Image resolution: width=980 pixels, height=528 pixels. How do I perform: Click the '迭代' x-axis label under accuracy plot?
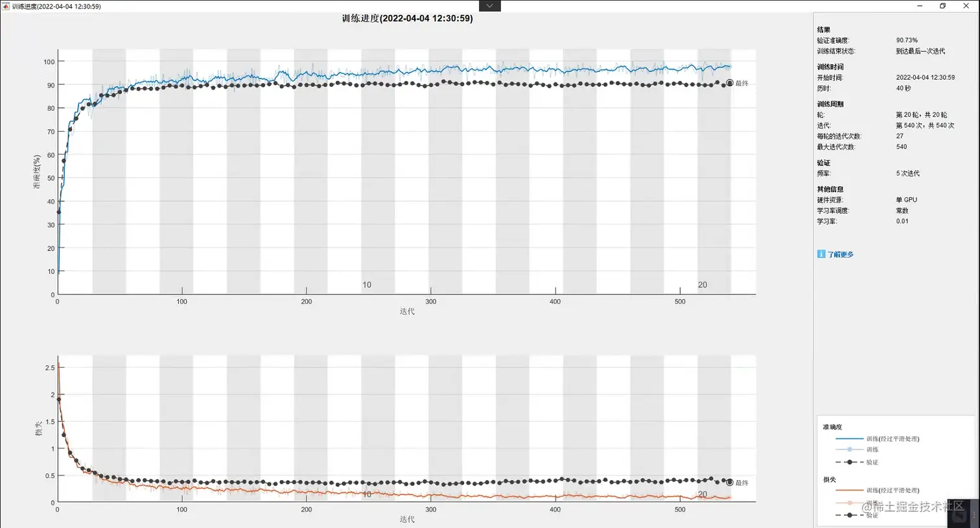(407, 311)
